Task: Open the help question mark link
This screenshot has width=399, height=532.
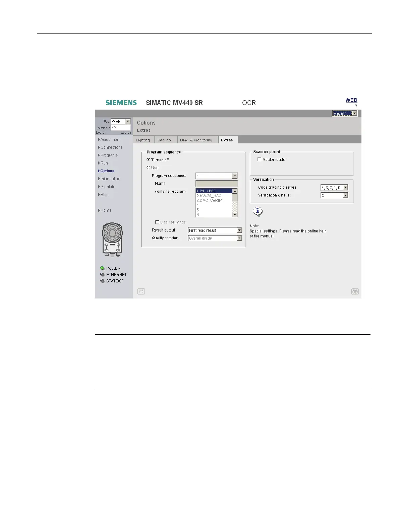Action: 356,106
